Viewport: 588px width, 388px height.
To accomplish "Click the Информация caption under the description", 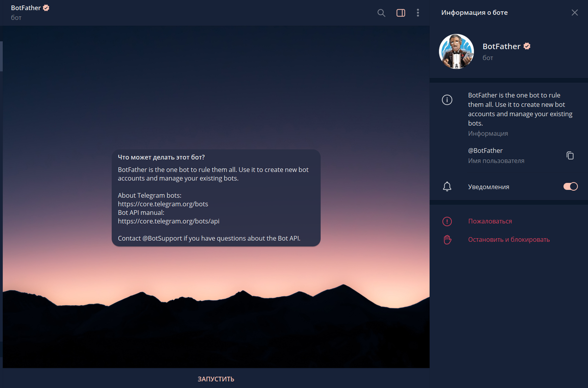I will click(x=488, y=133).
